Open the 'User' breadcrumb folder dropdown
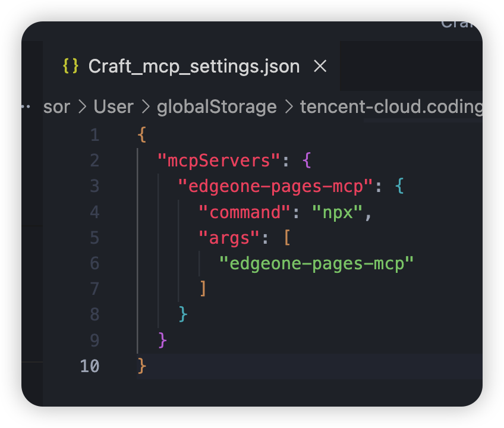This screenshot has width=504, height=428. tap(114, 106)
